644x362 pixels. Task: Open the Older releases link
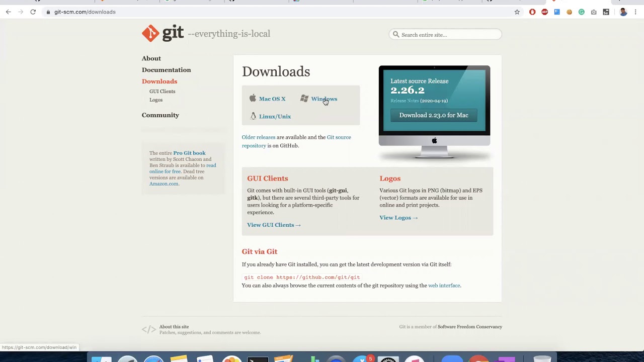(259, 137)
